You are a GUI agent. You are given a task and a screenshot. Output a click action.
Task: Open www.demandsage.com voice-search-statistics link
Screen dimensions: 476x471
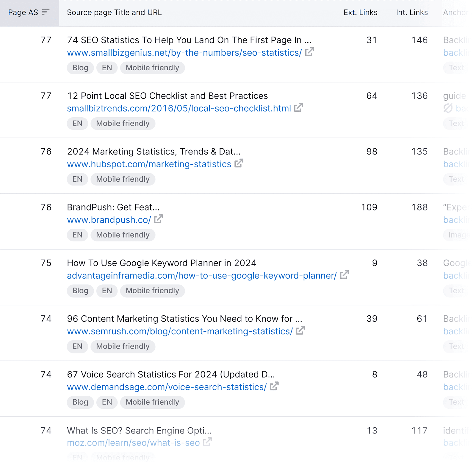tap(167, 387)
